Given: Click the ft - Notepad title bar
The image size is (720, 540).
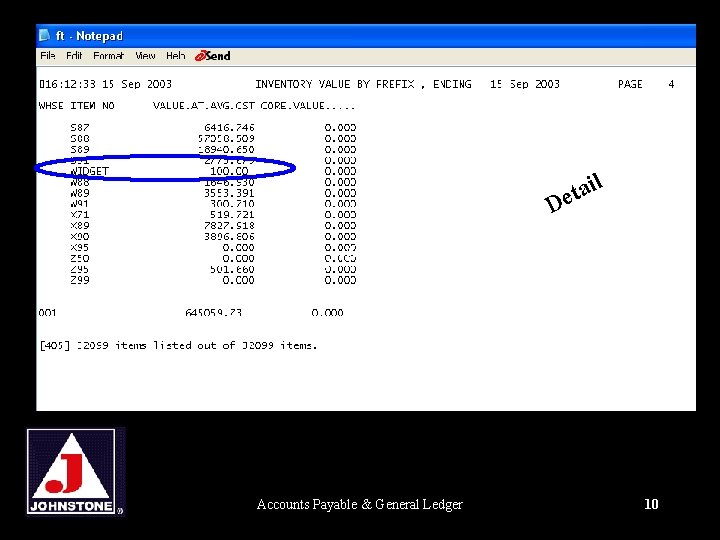Looking at the screenshot, I should (366, 36).
